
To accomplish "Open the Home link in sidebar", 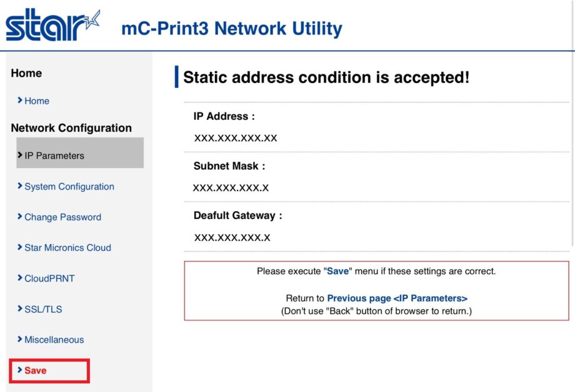I will 37,101.
